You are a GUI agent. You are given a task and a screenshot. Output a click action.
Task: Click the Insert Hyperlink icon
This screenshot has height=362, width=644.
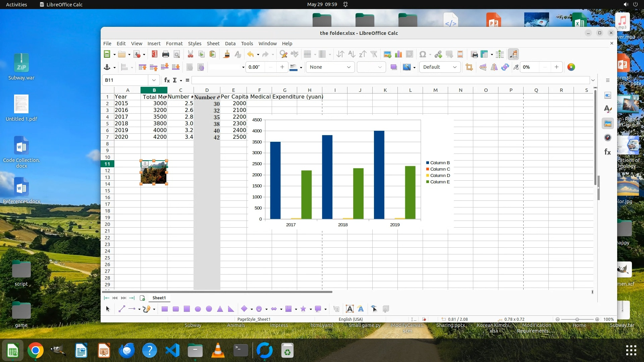(438, 54)
